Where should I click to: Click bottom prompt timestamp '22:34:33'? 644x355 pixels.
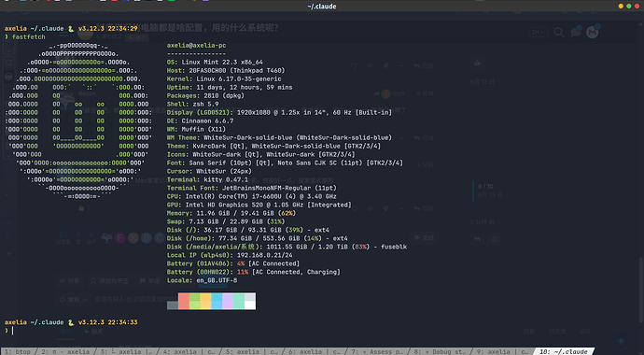click(122, 322)
